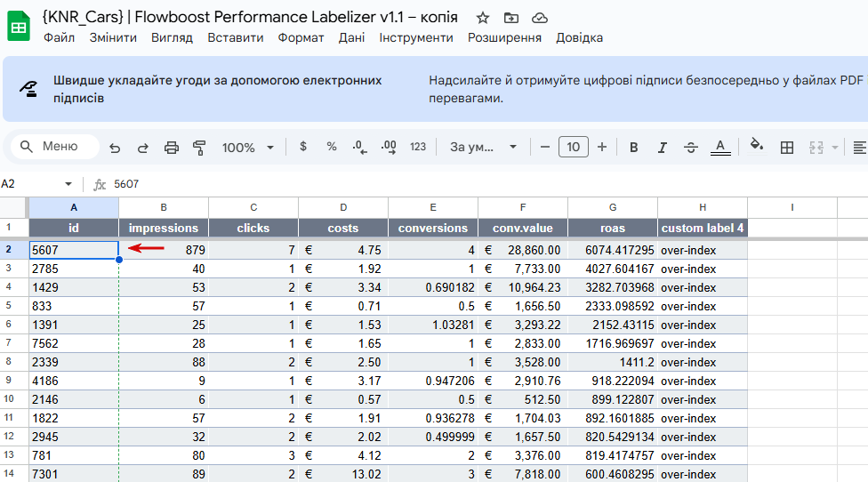
Task: Toggle strikethrough formatting
Action: (x=691, y=148)
